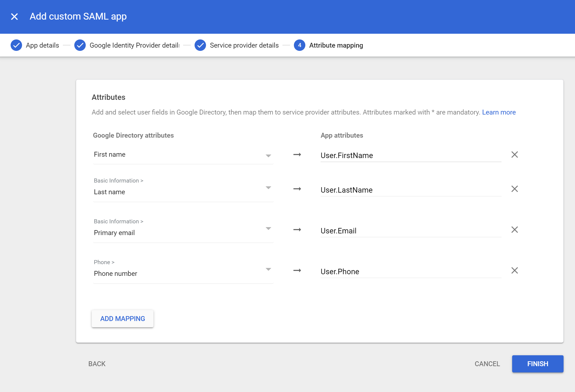Close the Add custom SAML app dialog
Viewport: 575px width, 392px height.
(x=14, y=17)
